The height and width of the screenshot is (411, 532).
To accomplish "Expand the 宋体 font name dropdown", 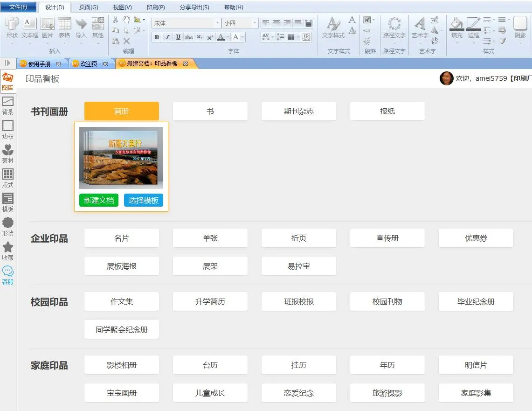I will point(217,23).
